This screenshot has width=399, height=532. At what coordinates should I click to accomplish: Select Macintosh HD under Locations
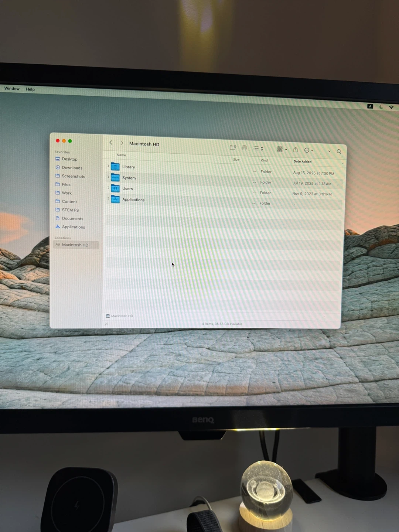point(75,245)
